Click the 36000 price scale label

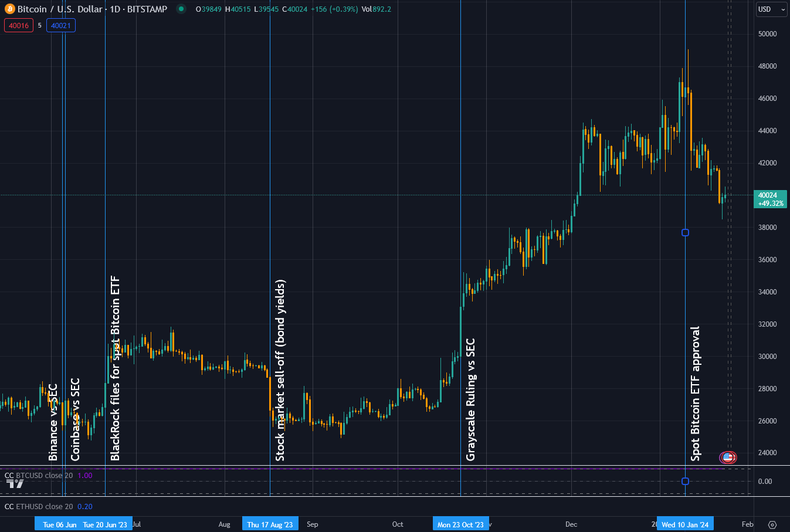767,260
